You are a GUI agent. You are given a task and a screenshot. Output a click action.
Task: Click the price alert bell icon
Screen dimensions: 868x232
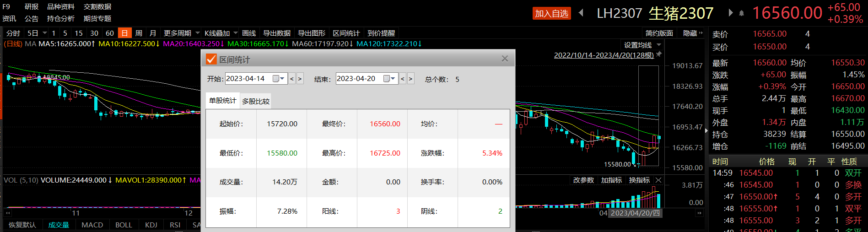(x=742, y=13)
